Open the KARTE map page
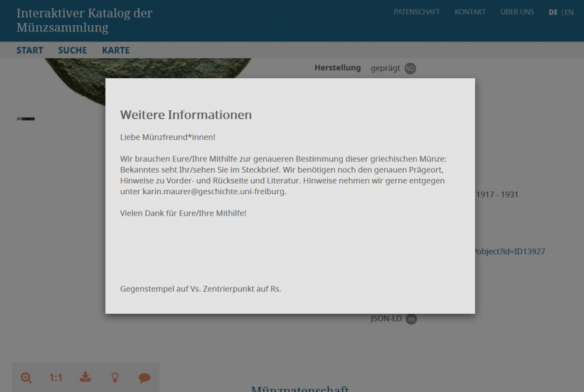The height and width of the screenshot is (392, 584). (x=116, y=50)
